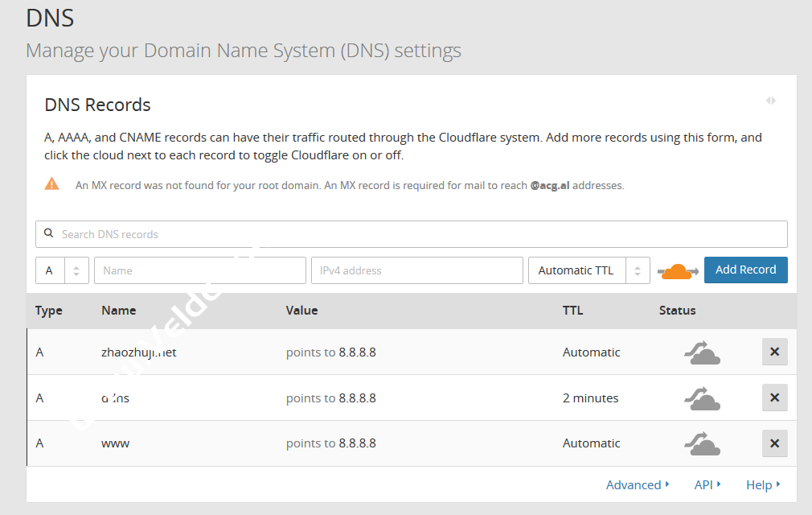Delete the www A record
812x515 pixels.
pos(774,443)
